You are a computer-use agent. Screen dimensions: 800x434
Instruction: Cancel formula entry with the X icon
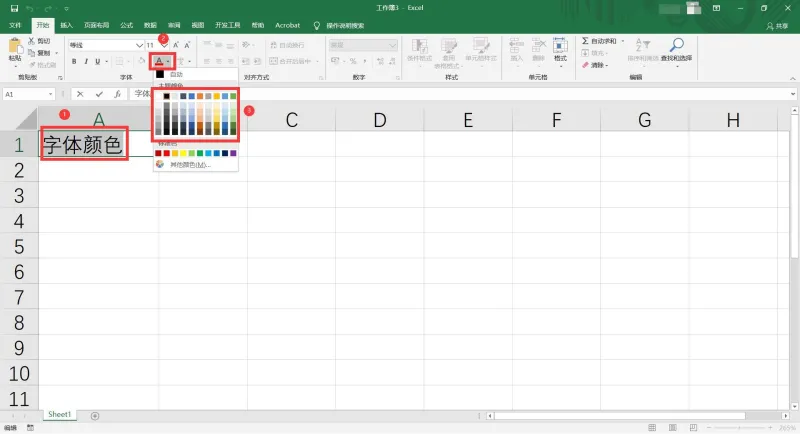click(x=80, y=94)
